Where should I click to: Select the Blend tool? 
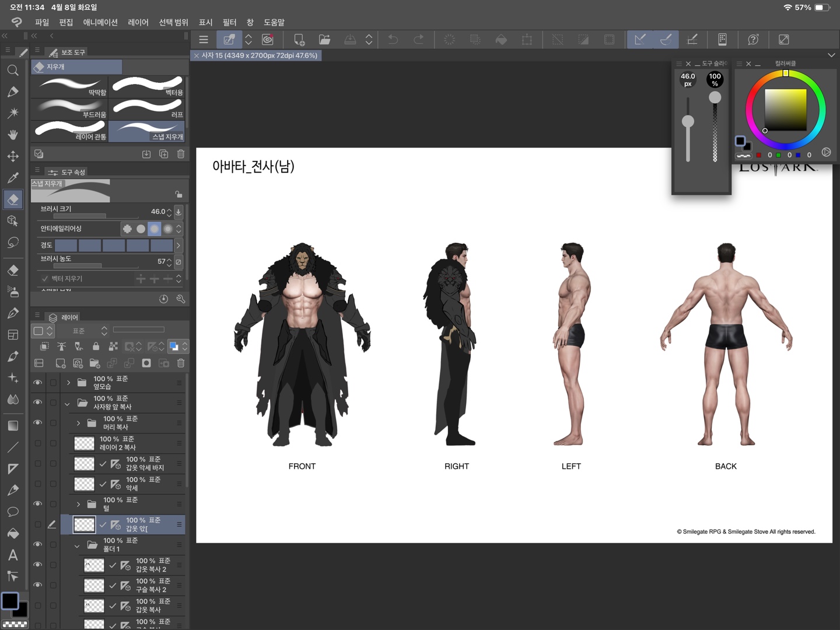click(x=13, y=400)
